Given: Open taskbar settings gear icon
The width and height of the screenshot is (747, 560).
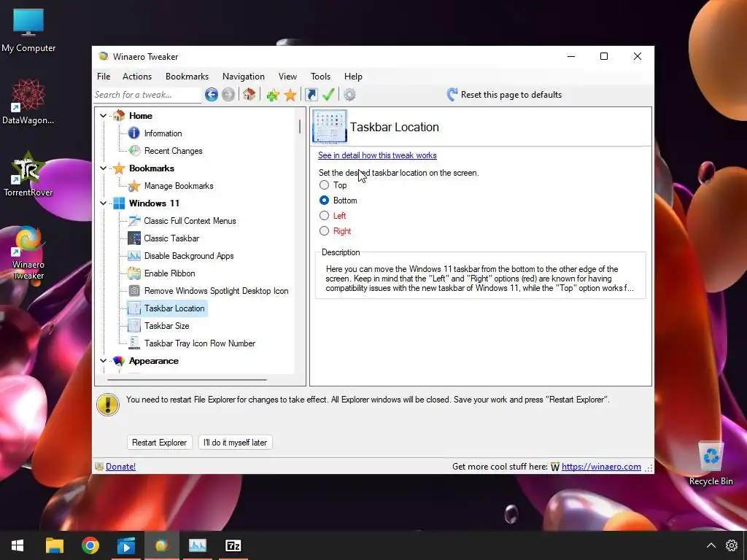Looking at the screenshot, I should point(732,545).
